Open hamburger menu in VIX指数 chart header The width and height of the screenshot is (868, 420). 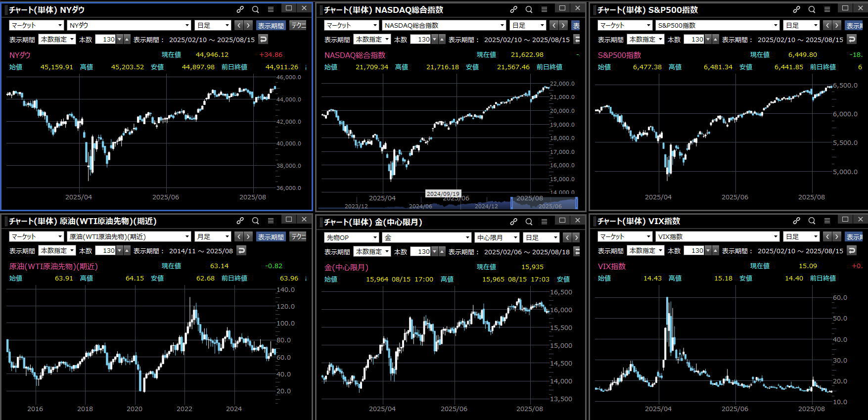coord(827,221)
